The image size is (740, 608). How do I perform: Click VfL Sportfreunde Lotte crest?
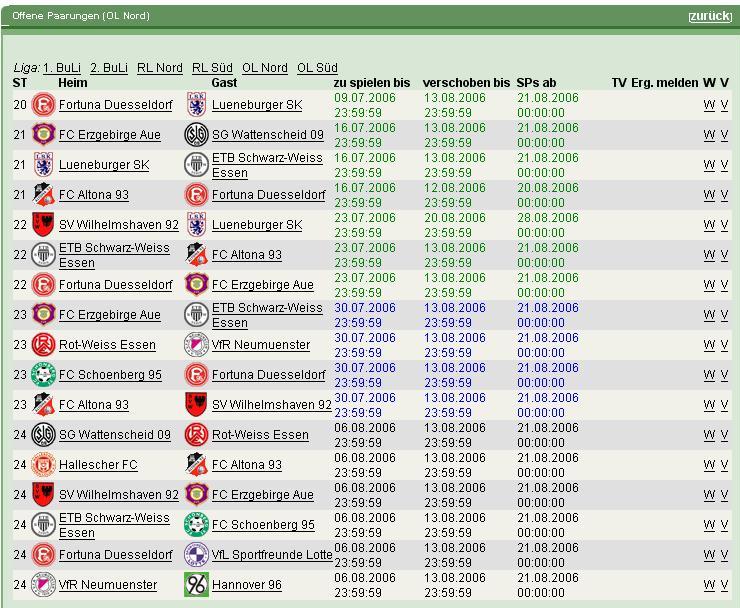click(x=196, y=555)
